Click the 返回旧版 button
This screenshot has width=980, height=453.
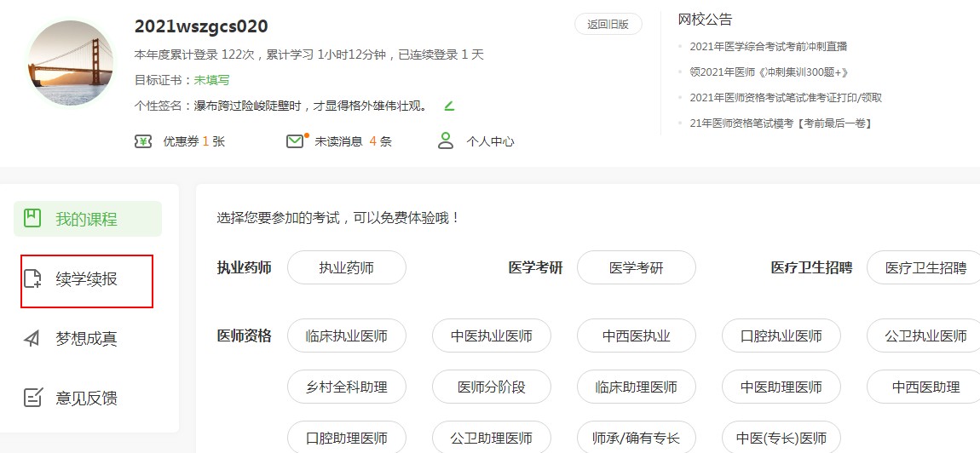coord(608,25)
